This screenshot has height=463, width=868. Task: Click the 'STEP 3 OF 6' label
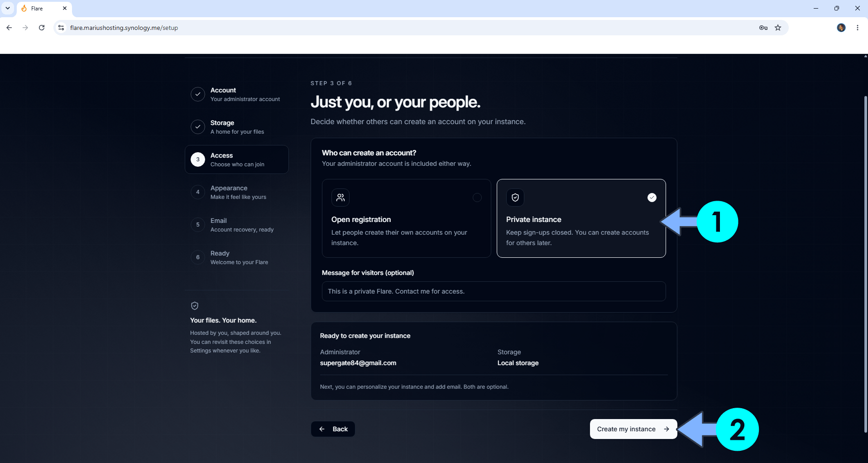point(331,83)
